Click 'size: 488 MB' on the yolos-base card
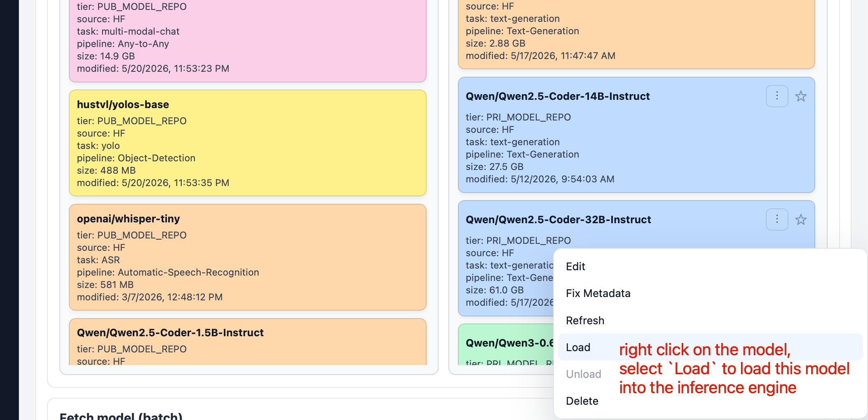The image size is (868, 420). click(x=106, y=170)
